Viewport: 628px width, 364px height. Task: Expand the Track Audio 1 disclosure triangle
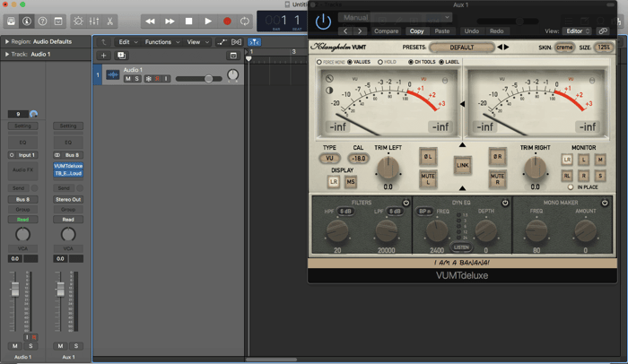tap(7, 54)
